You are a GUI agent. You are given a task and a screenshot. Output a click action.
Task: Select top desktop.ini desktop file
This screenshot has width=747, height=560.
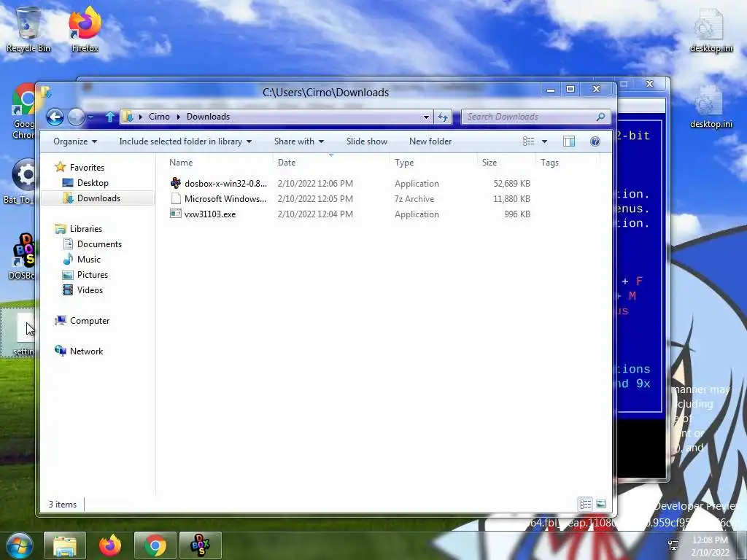[711, 31]
